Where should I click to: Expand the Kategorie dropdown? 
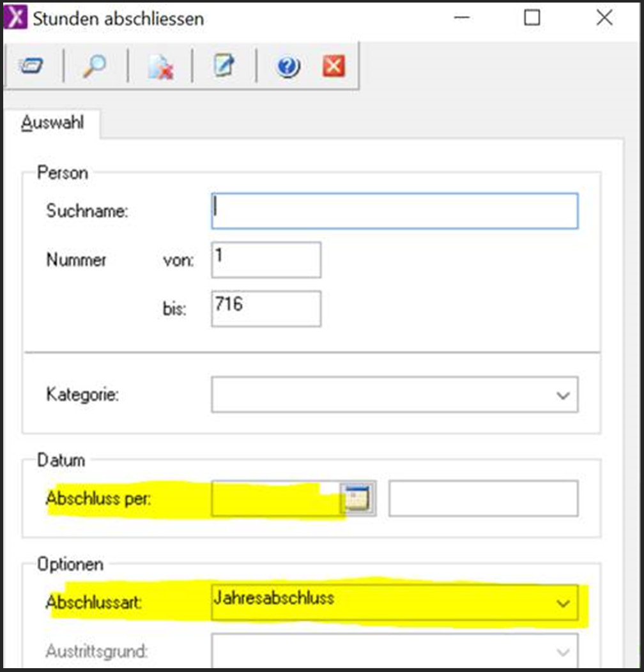562,395
